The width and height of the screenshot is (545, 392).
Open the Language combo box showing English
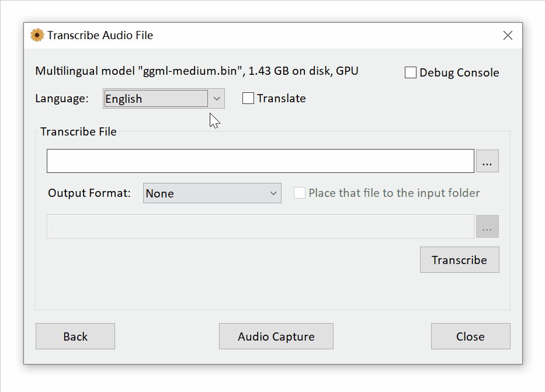155,99
